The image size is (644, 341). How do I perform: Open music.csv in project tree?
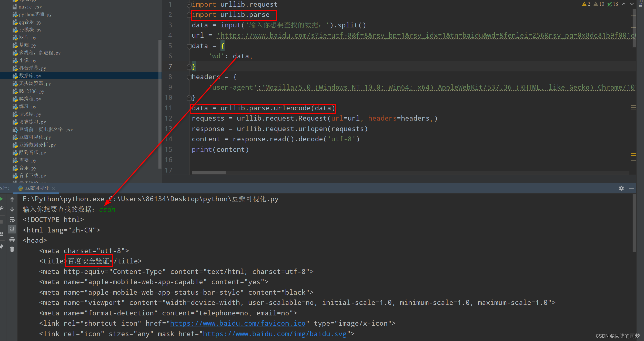[30, 7]
